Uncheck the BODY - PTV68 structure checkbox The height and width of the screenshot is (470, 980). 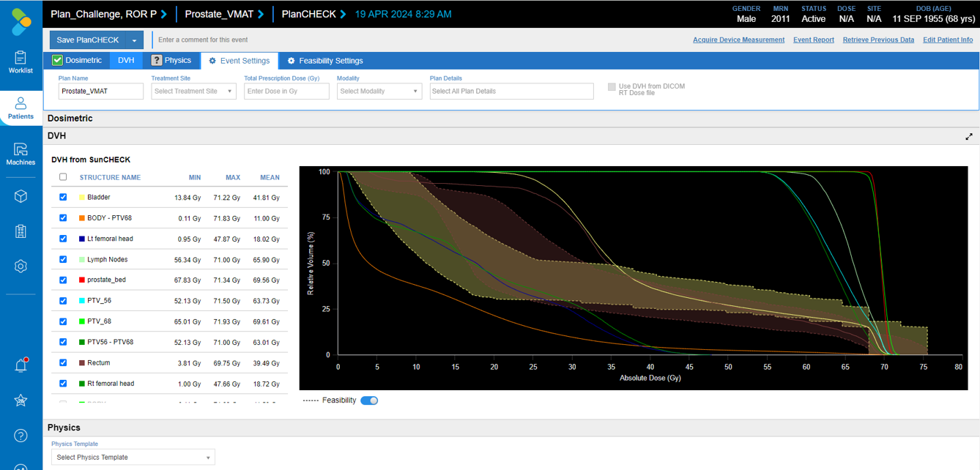tap(63, 217)
